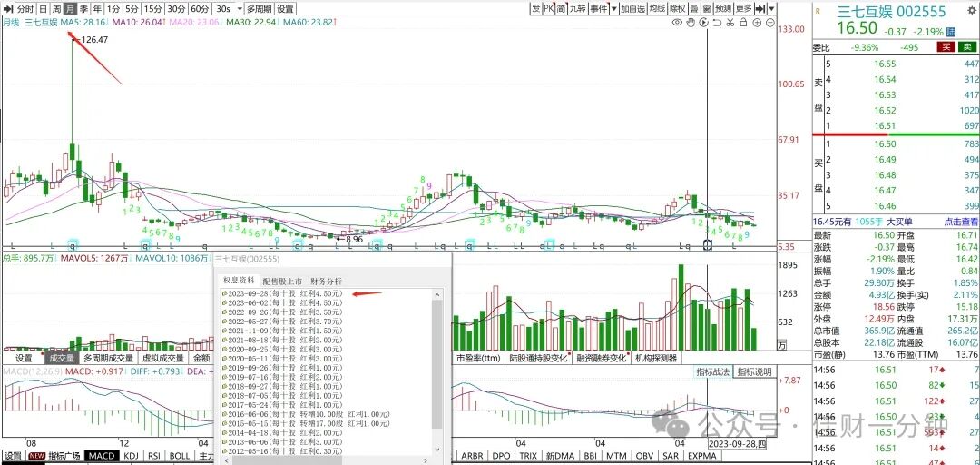
Task: Click the undo arrow icon above chart
Action: click(717, 23)
